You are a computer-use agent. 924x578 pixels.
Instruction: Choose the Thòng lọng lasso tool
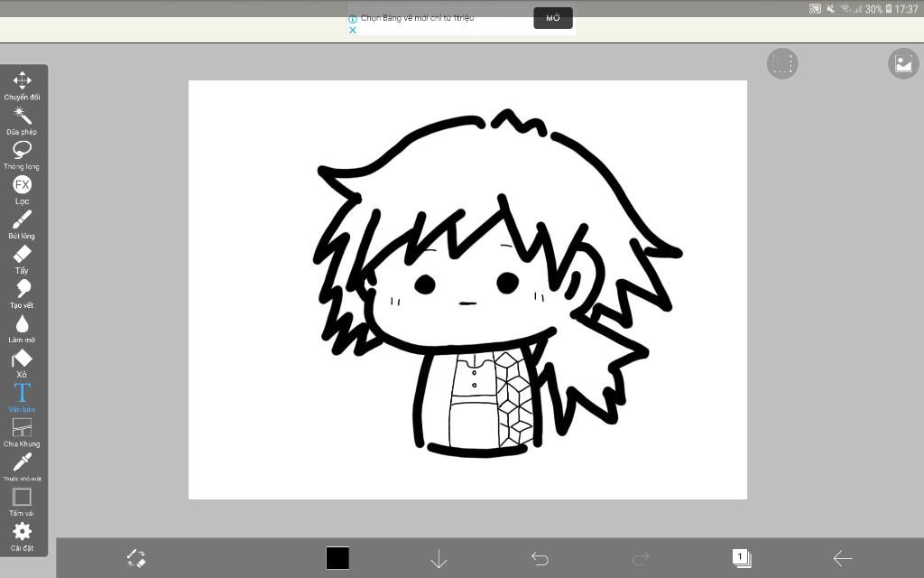(x=22, y=155)
